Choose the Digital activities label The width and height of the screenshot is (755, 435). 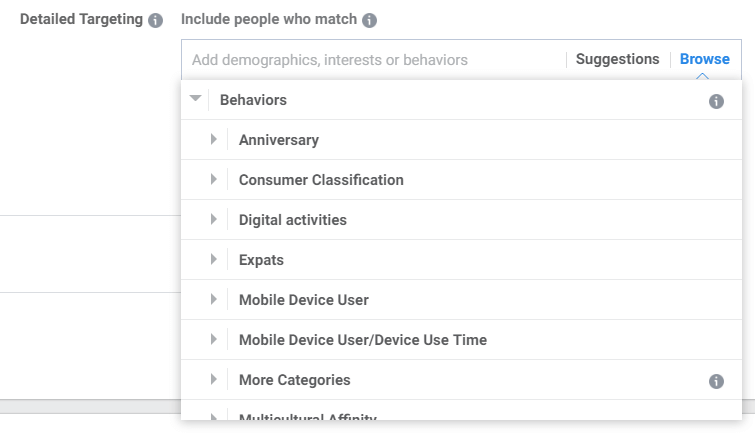click(x=293, y=220)
